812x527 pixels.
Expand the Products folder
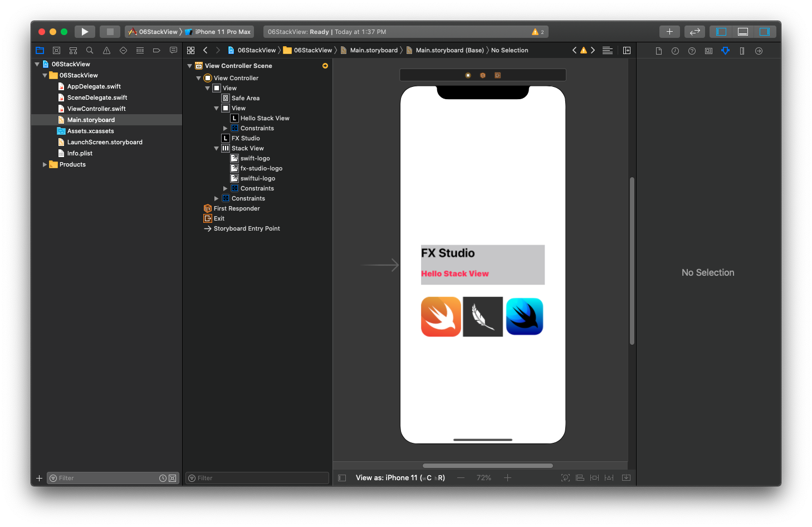click(45, 164)
